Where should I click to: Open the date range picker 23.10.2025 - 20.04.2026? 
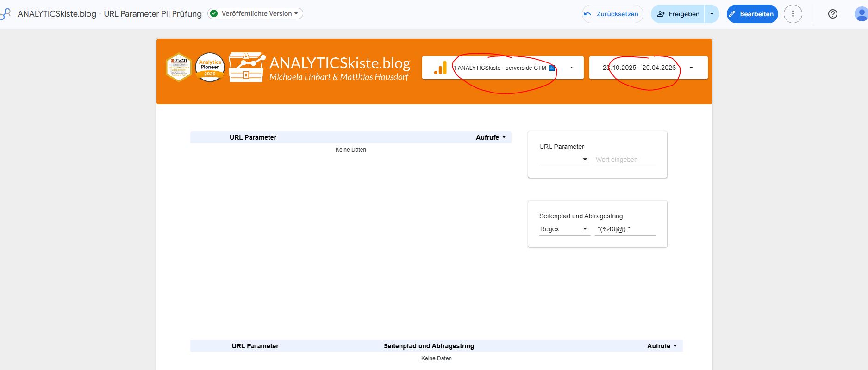648,68
